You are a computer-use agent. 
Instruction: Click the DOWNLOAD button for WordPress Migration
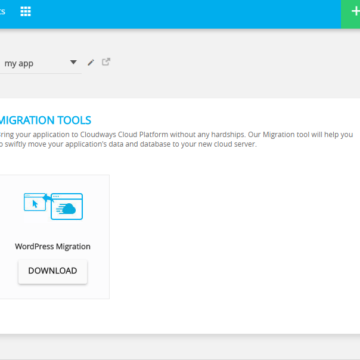[53, 271]
